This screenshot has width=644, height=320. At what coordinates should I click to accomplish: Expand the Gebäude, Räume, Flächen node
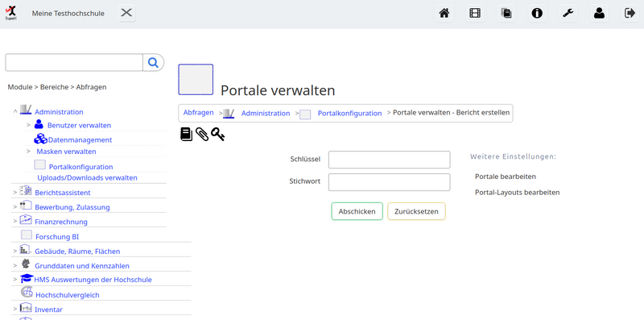15,251
